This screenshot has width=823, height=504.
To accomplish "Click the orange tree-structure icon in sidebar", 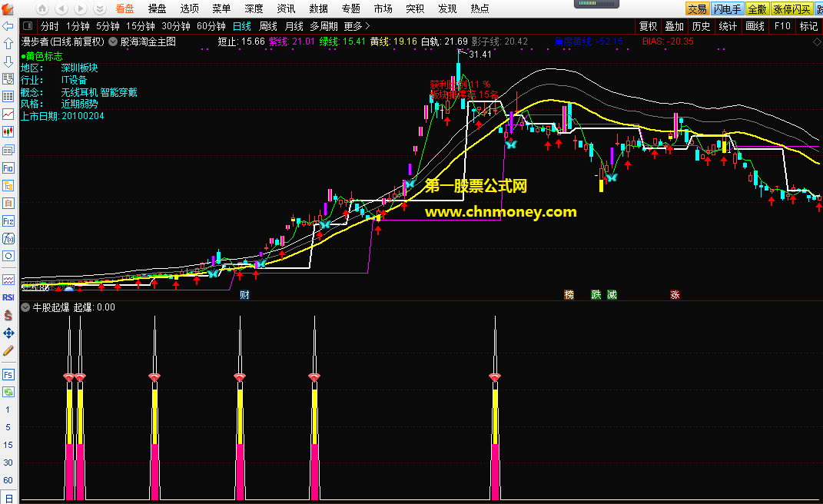I will (8, 185).
